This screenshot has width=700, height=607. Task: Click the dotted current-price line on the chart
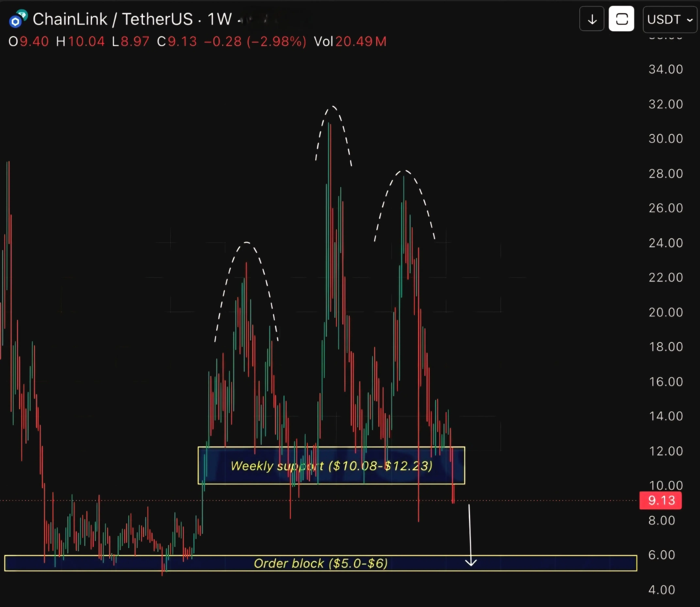coord(542,500)
